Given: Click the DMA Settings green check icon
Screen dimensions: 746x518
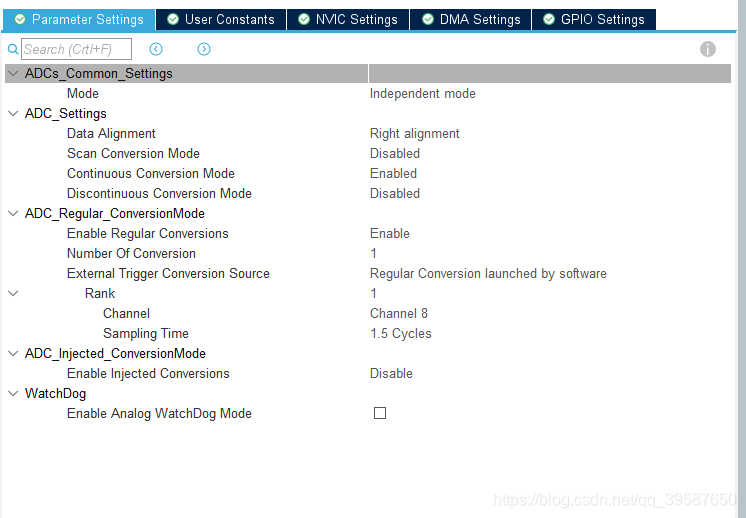Looking at the screenshot, I should tap(428, 19).
